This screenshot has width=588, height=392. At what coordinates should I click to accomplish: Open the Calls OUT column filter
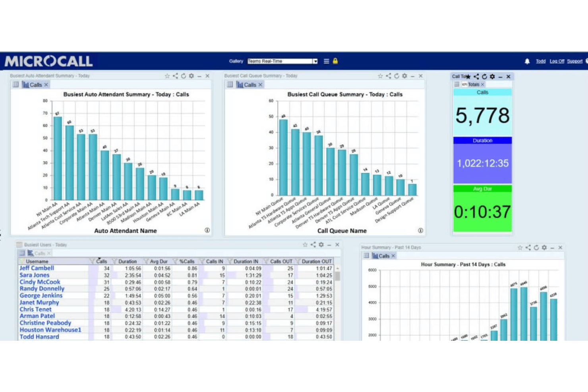pyautogui.click(x=266, y=261)
